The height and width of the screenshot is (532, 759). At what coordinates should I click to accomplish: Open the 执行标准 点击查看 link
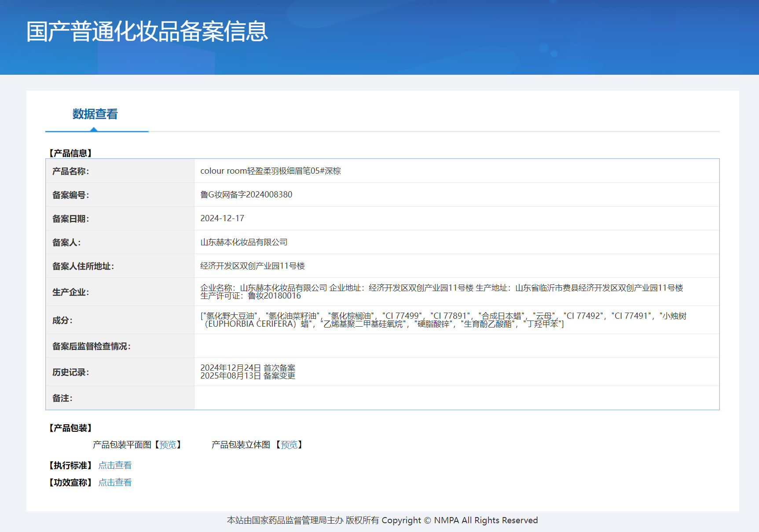(115, 465)
